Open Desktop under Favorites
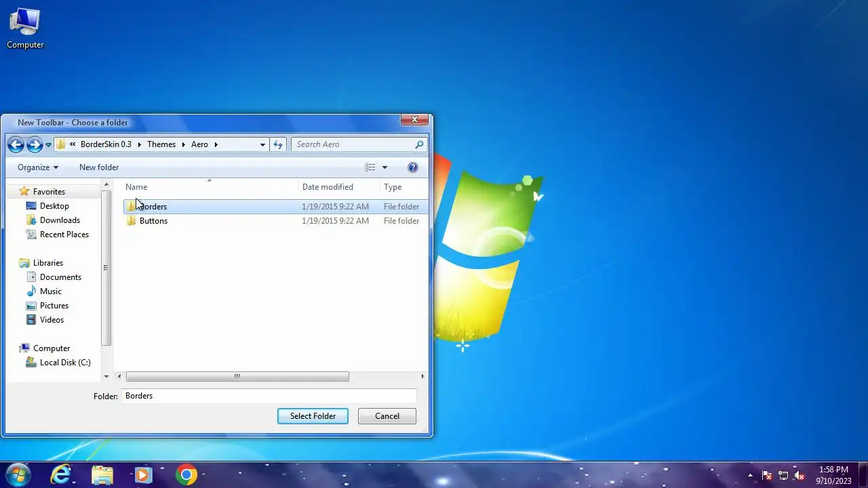 [54, 206]
